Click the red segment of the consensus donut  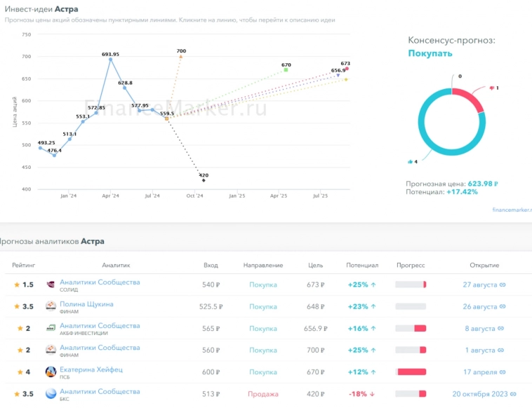[470, 99]
